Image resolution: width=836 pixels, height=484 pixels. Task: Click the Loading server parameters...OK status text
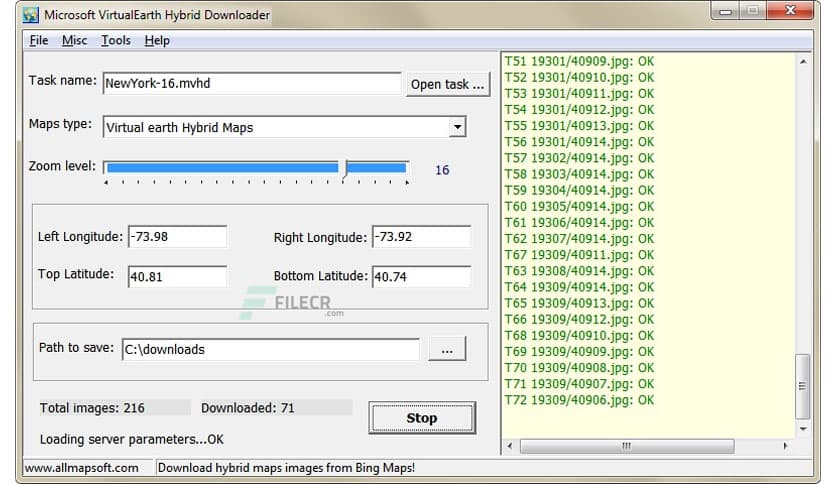tap(132, 440)
